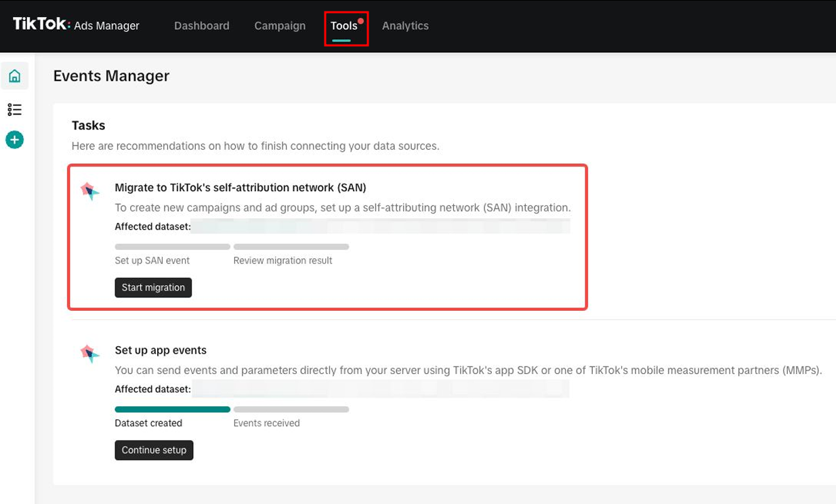The width and height of the screenshot is (836, 504).
Task: Click the green Dataset created progress bar
Action: point(173,409)
